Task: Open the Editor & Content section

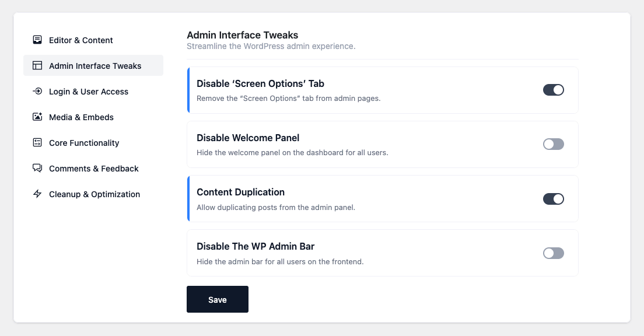Action: click(80, 40)
